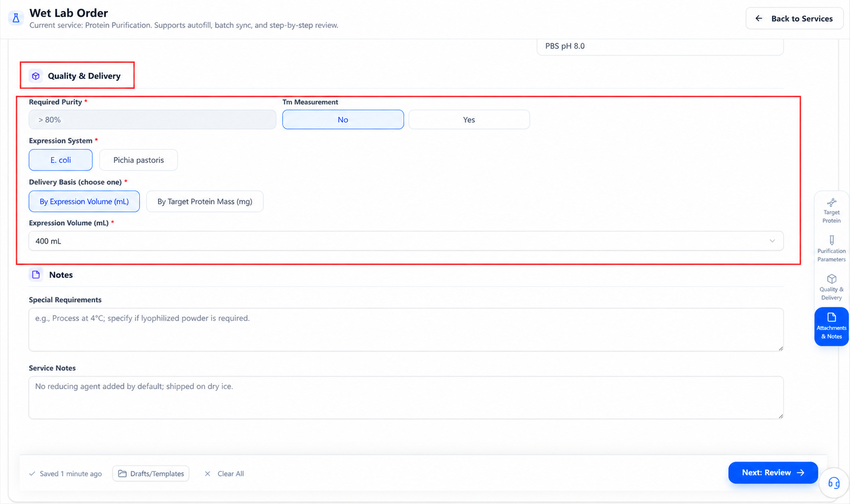Screen dimensions: 850x504
Task: Jump to Target Protein section in sidebar
Action: (x=831, y=211)
